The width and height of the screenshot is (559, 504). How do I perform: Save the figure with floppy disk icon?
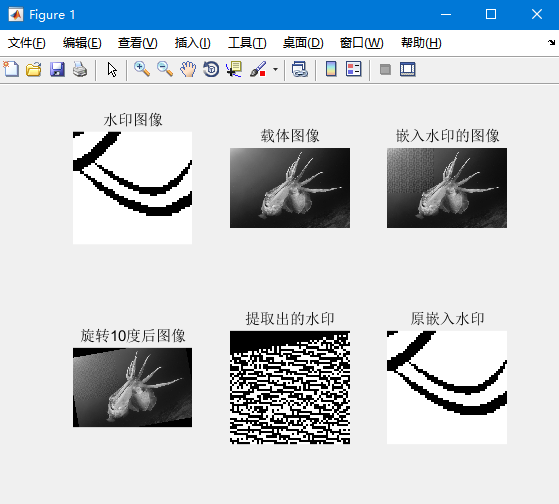tap(57, 69)
